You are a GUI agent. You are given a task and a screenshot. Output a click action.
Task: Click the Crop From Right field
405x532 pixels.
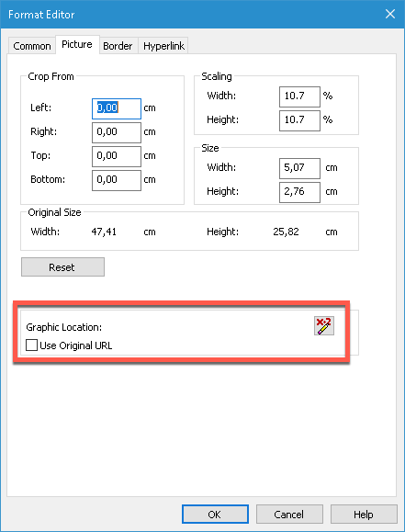coord(117,132)
